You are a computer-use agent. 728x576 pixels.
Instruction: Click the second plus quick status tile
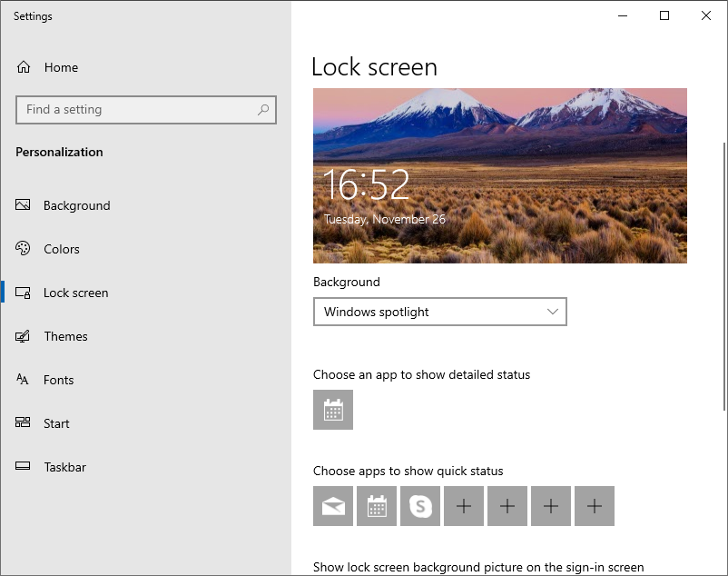tap(507, 506)
